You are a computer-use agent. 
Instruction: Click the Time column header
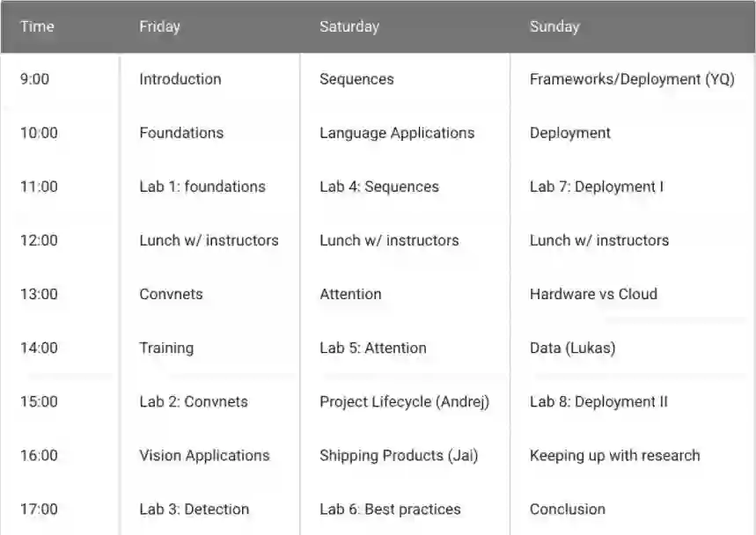click(x=37, y=26)
